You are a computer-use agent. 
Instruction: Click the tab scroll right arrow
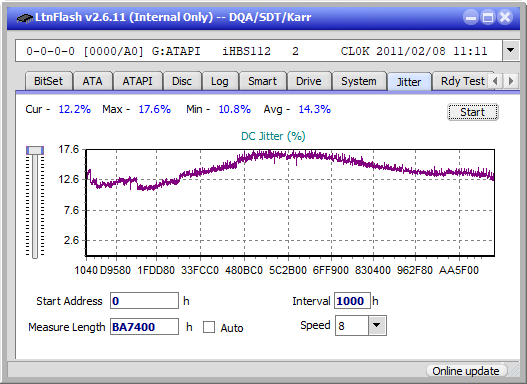(x=511, y=81)
